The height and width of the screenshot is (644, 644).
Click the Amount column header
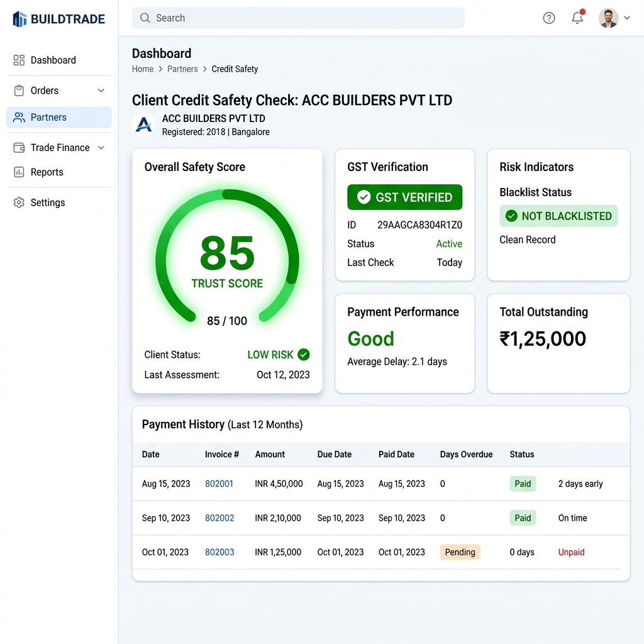[270, 454]
